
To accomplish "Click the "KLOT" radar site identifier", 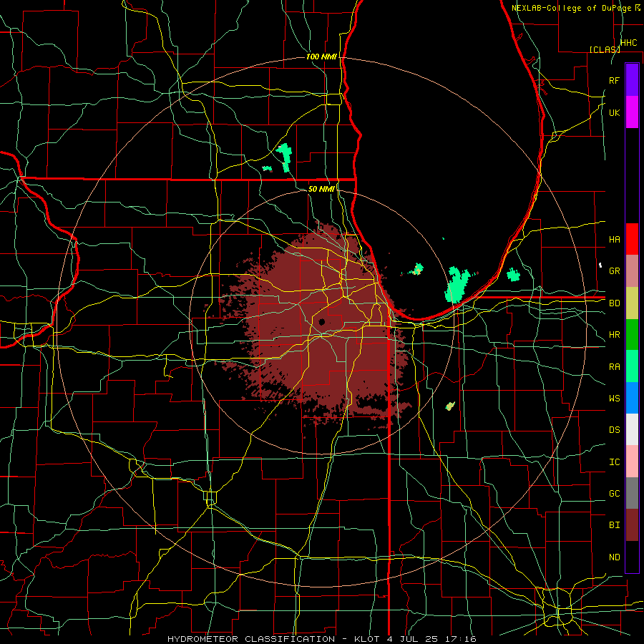I will pos(367,639).
